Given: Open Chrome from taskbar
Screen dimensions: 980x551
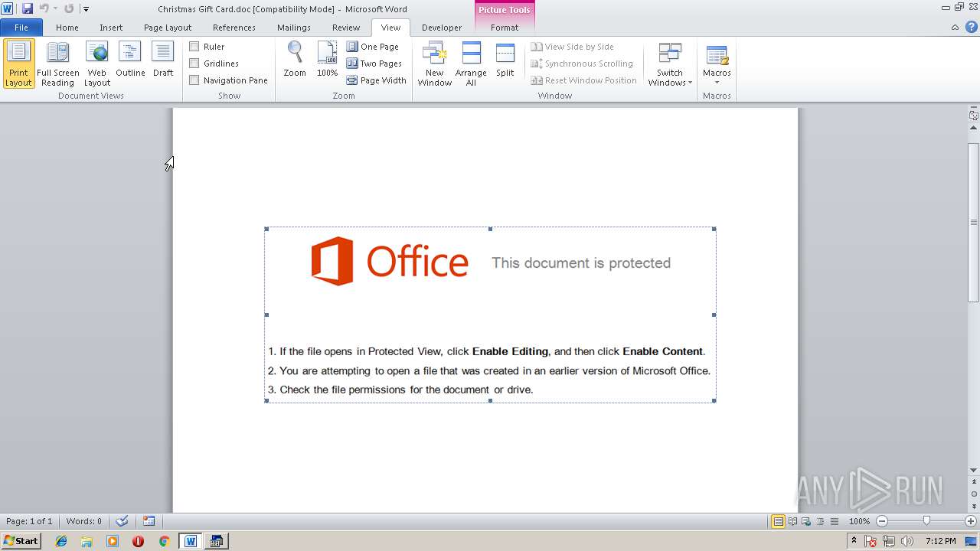Looking at the screenshot, I should click(x=164, y=541).
